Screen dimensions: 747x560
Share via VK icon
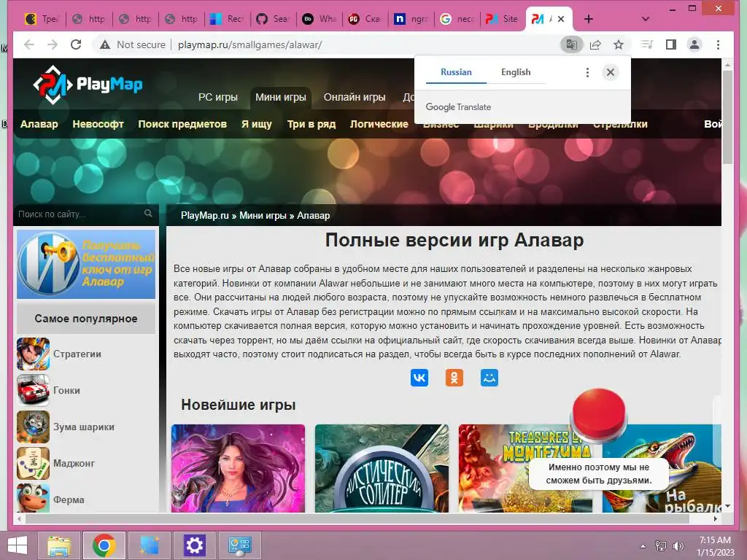(419, 378)
